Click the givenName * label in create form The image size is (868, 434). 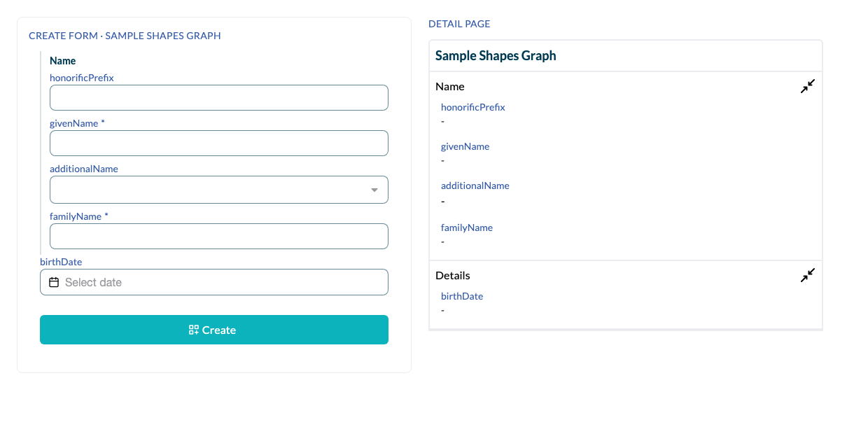[x=77, y=123]
